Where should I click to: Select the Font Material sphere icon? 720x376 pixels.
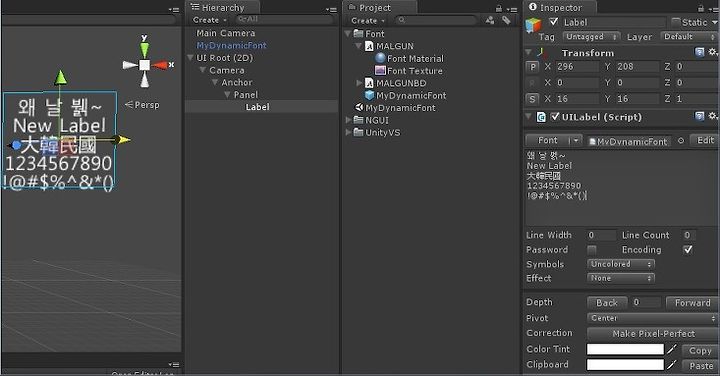[x=380, y=58]
